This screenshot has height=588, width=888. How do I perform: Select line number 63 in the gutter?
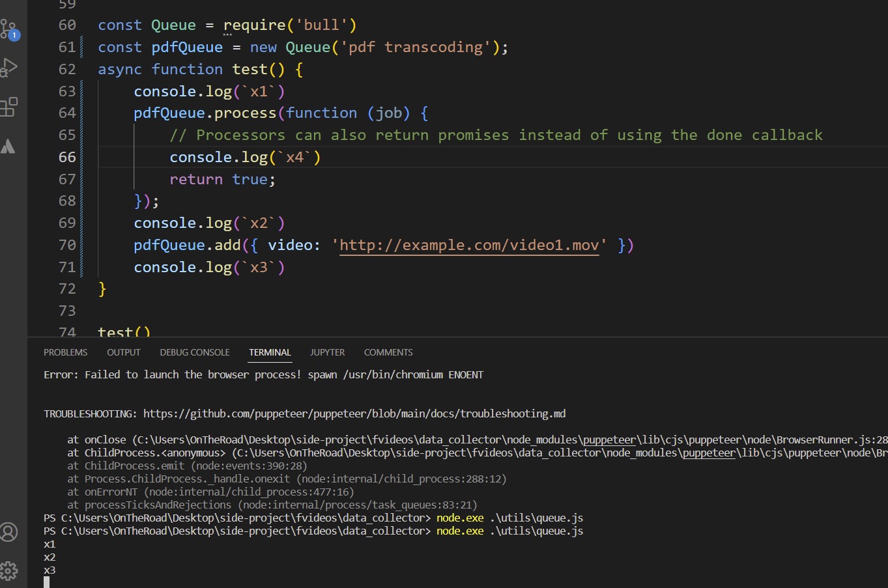[x=68, y=91]
